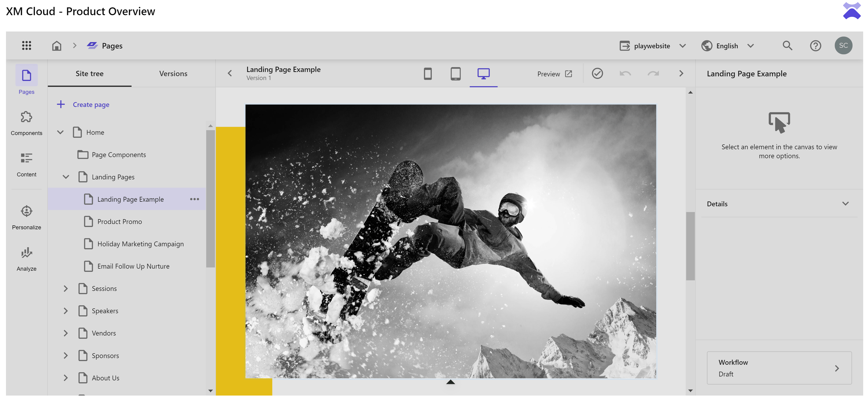Image resolution: width=868 pixels, height=399 pixels.
Task: Click the search magnifier icon
Action: [787, 46]
